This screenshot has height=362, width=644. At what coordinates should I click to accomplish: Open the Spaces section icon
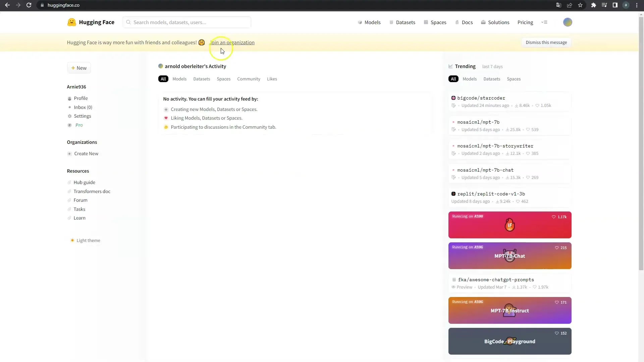426,22
